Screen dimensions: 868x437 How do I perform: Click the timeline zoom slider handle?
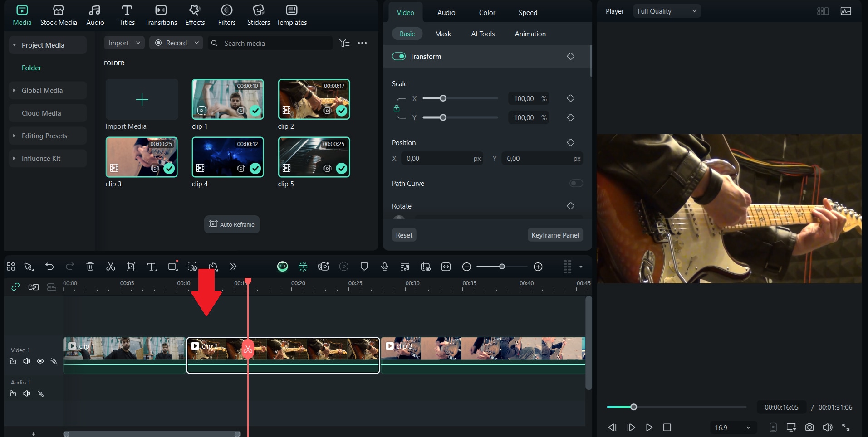tap(502, 267)
